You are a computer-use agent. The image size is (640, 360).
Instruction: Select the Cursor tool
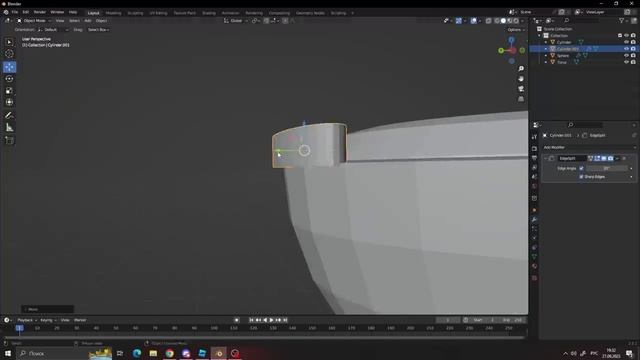tap(9, 54)
